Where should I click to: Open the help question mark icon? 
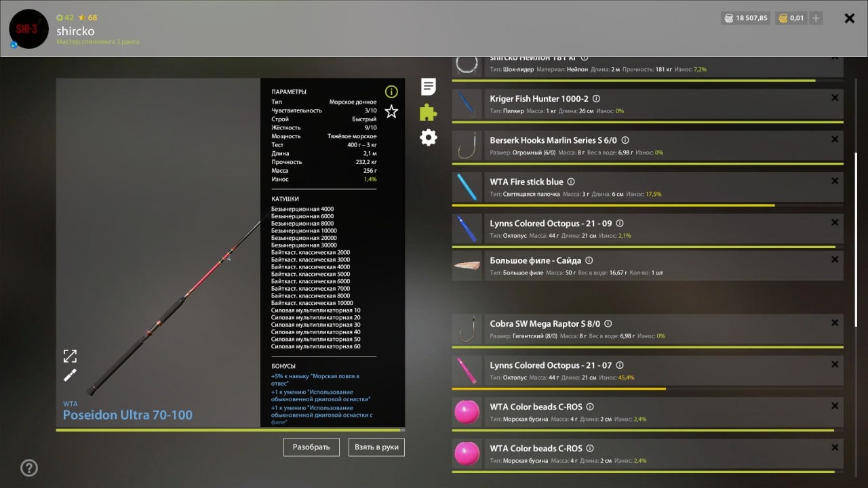point(29,468)
